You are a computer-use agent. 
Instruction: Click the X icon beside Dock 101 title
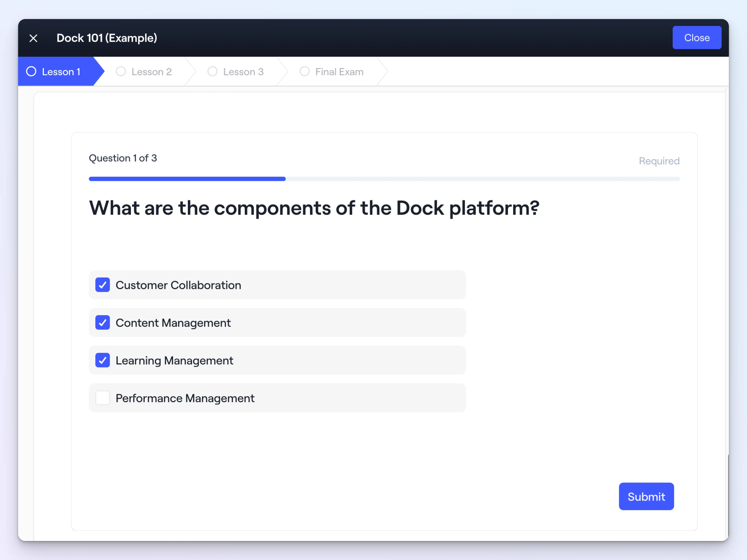[x=33, y=38]
